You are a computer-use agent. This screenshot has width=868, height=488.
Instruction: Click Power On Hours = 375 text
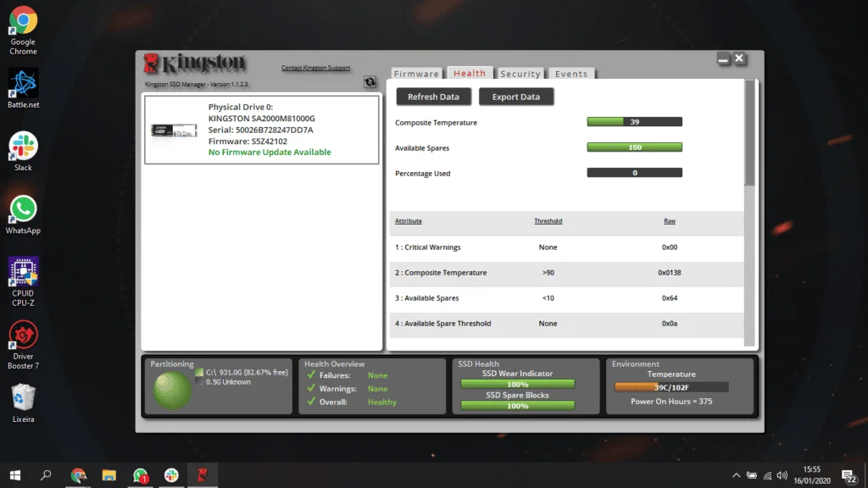(671, 402)
